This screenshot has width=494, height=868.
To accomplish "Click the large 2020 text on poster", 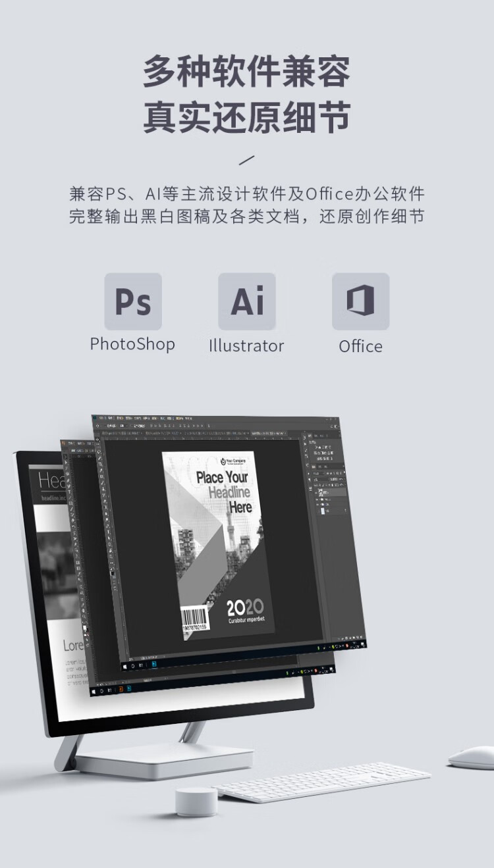I will [245, 607].
